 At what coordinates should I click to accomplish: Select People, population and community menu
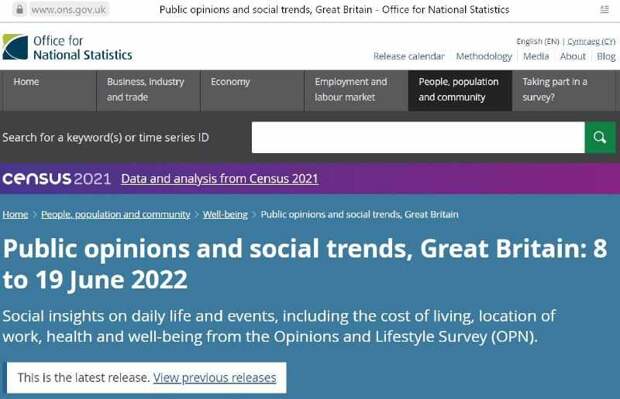click(x=460, y=91)
